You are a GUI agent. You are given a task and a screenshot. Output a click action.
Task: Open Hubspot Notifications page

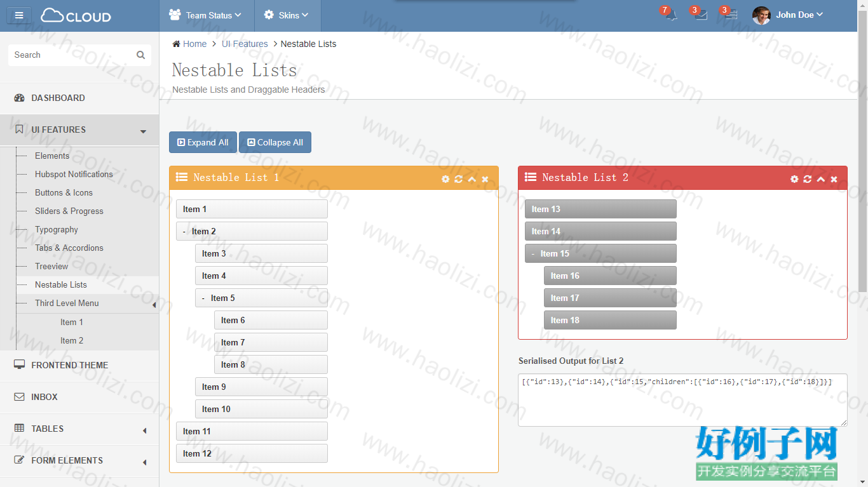pyautogui.click(x=74, y=174)
